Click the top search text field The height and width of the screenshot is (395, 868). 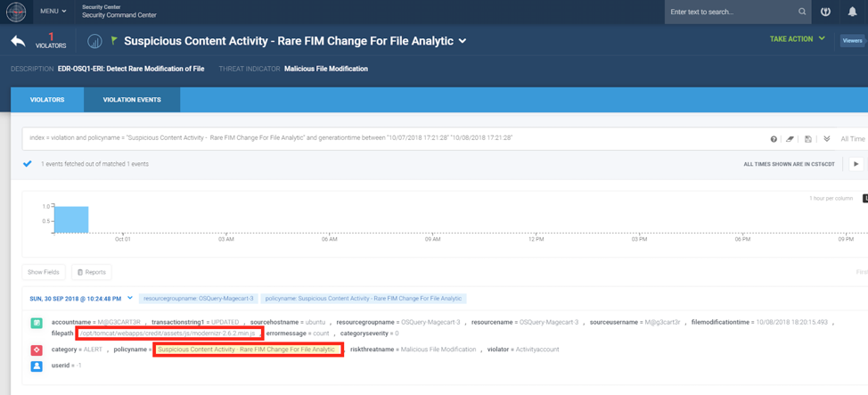pyautogui.click(x=731, y=12)
